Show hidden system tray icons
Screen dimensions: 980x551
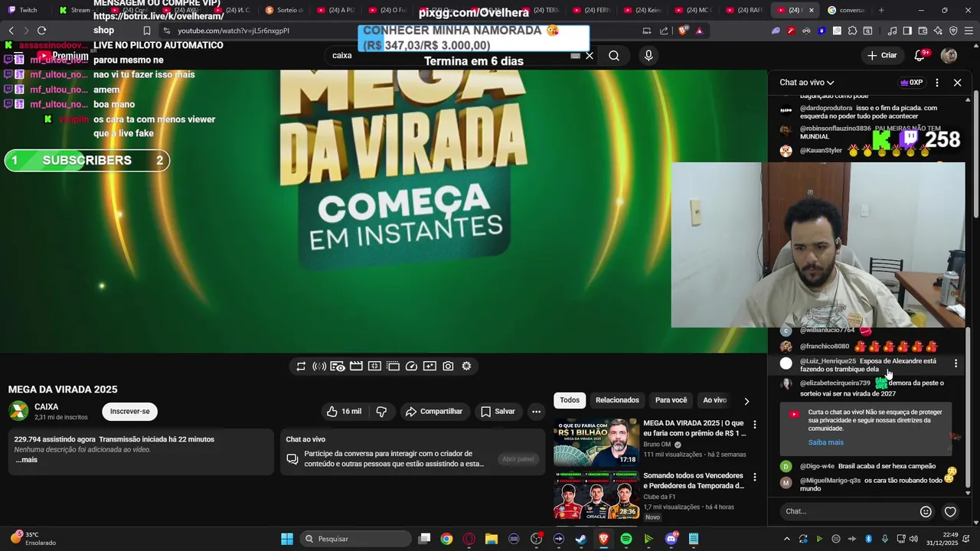tap(786, 539)
